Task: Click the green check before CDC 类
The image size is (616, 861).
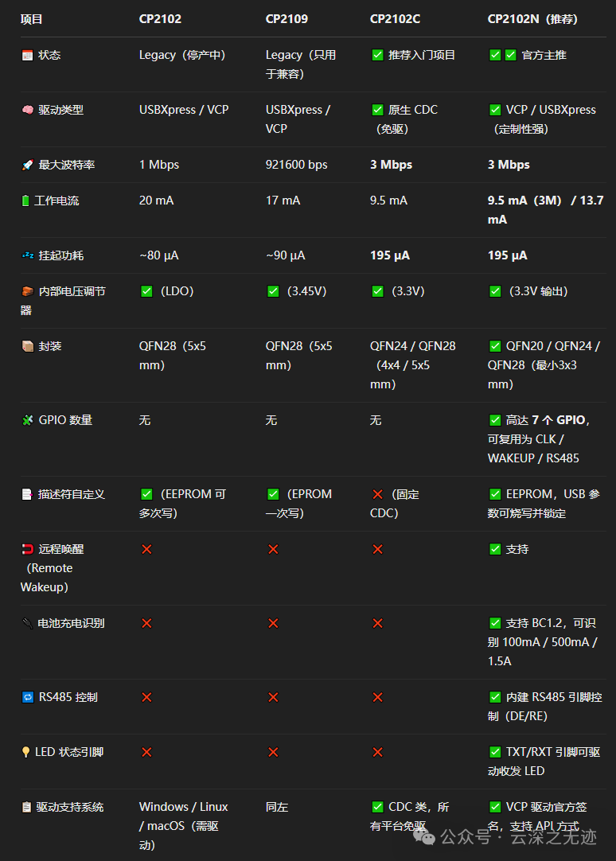Action: [x=377, y=807]
